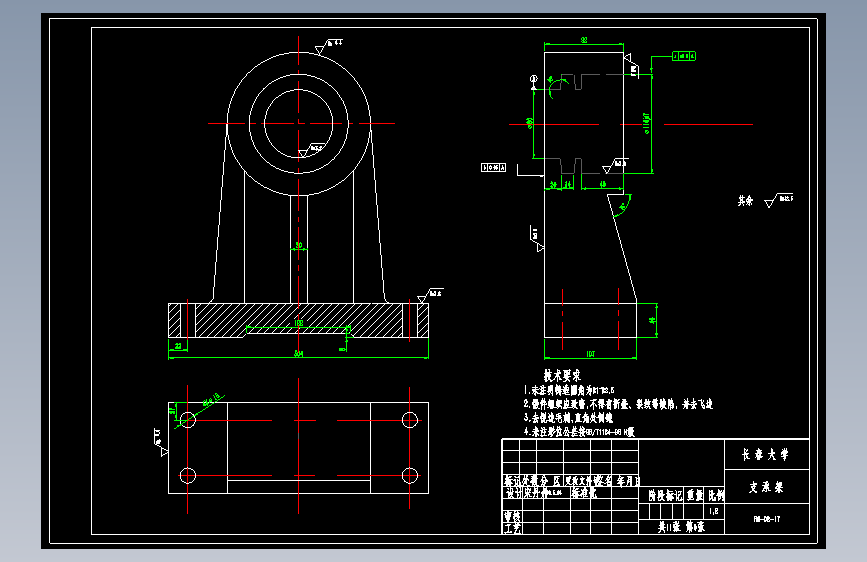Click the 技术要求 heading text
Viewport: 867px width, 562px height.
[562, 376]
